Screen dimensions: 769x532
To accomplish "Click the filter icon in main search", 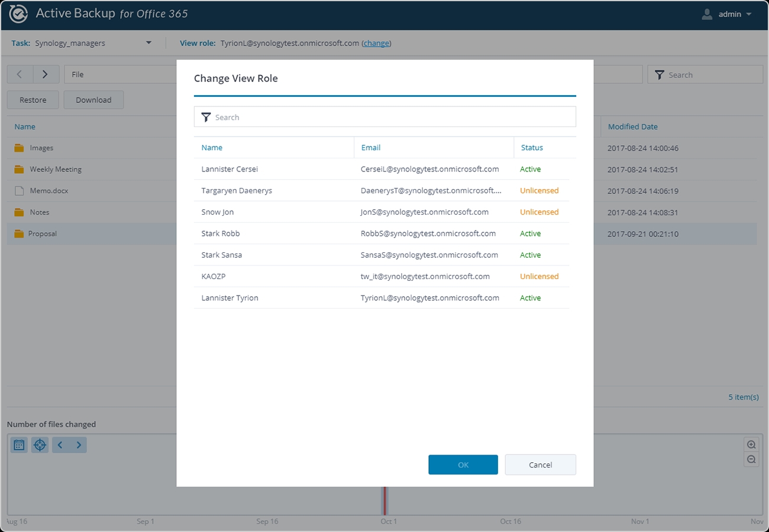I will point(660,75).
